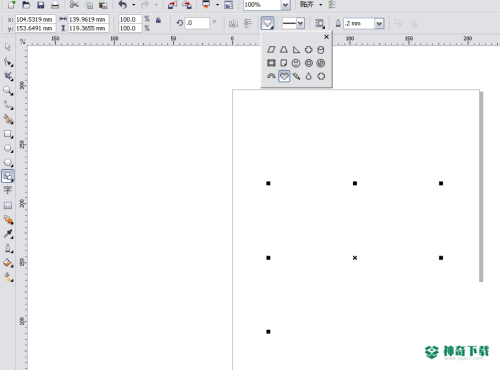Open the heart perfect shapes picker
The height and width of the screenshot is (370, 500).
tap(268, 23)
